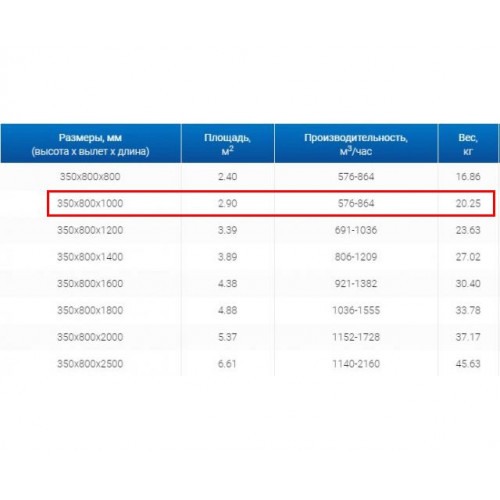Click the 'Производительность, м³/час' header
The width and height of the screenshot is (500, 500).
(356, 144)
